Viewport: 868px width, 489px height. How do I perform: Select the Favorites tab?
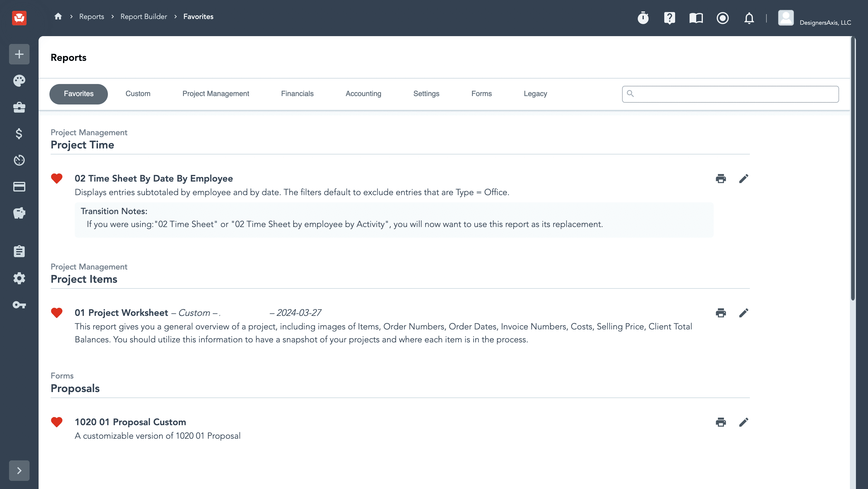pos(78,94)
